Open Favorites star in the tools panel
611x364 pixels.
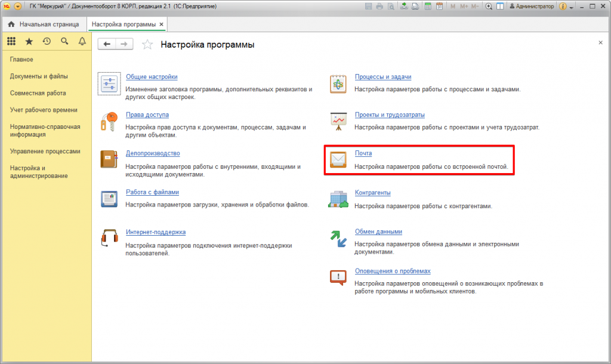coord(29,41)
